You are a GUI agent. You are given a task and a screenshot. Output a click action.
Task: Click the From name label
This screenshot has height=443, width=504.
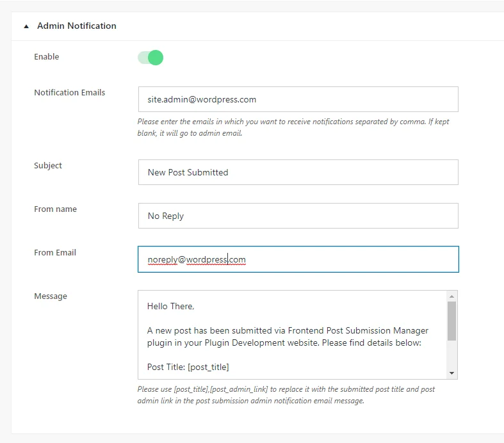(55, 209)
